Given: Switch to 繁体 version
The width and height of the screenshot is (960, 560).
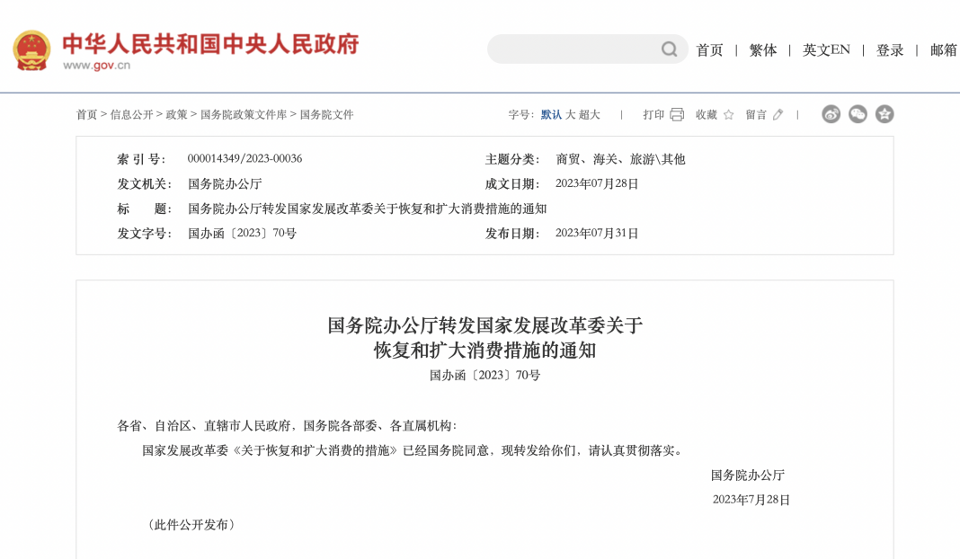Looking at the screenshot, I should point(763,50).
